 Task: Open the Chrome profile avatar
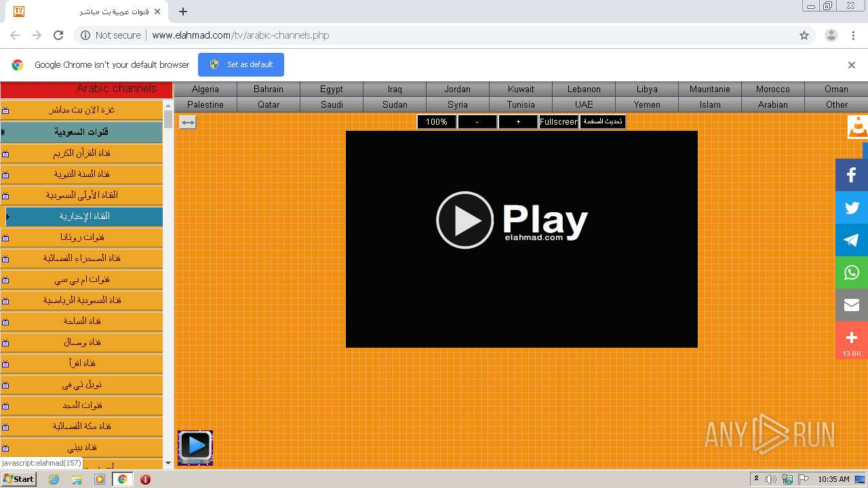(x=831, y=35)
